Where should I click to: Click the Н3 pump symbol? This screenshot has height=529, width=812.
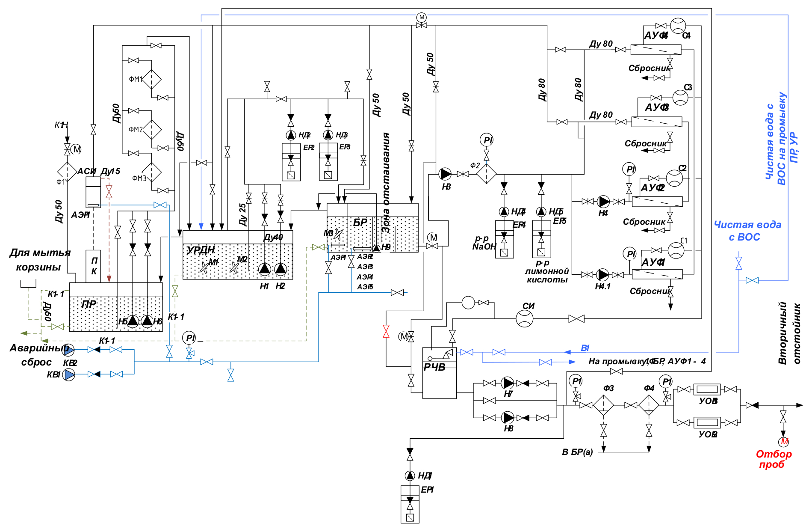(445, 174)
